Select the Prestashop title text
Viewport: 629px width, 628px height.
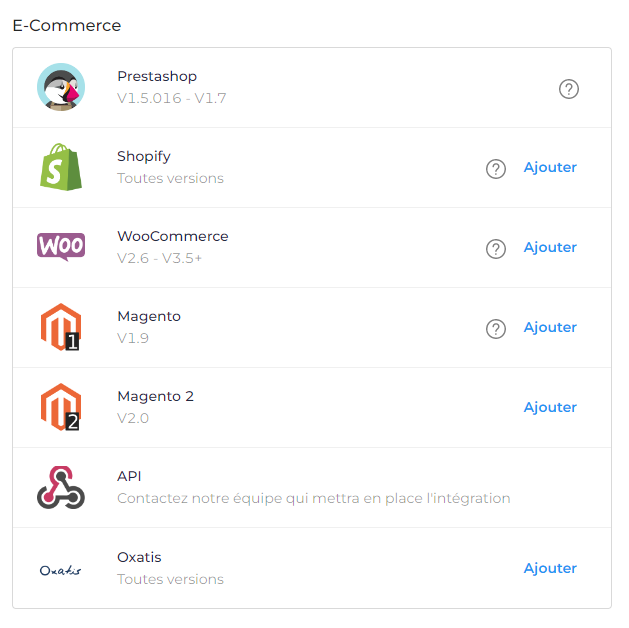tap(157, 76)
